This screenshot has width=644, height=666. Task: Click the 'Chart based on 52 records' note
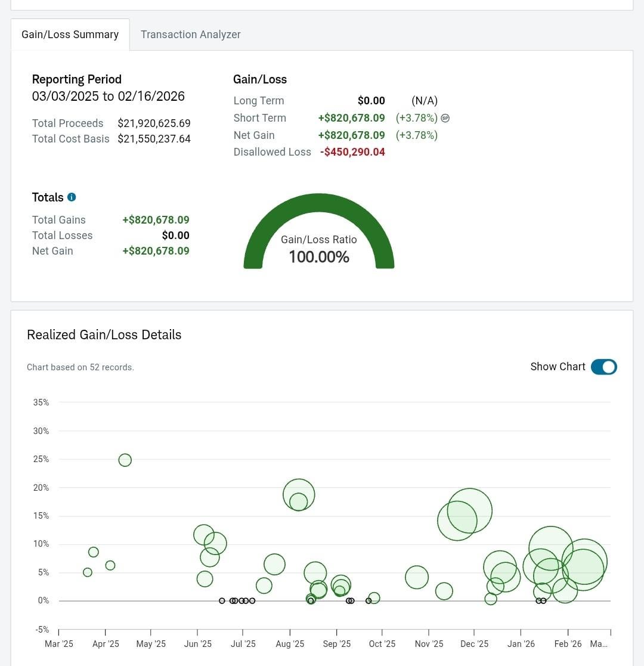80,367
